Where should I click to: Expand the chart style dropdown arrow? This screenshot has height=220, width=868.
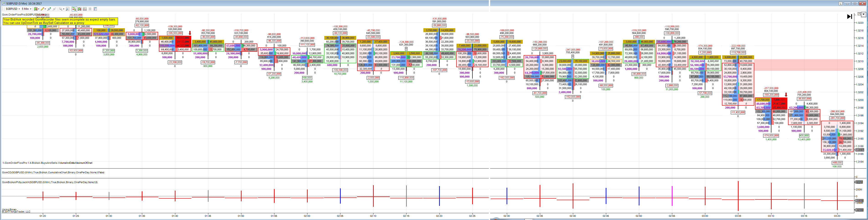pos(39,9)
